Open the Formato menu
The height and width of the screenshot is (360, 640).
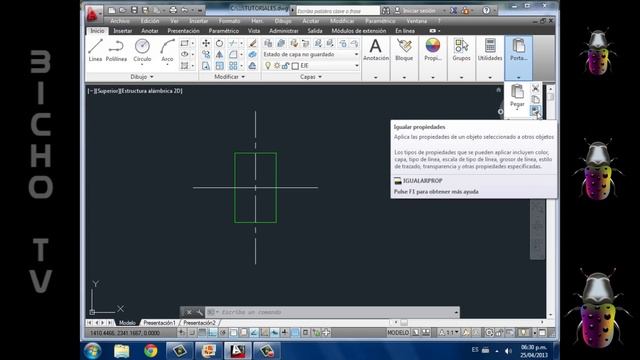pyautogui.click(x=229, y=21)
